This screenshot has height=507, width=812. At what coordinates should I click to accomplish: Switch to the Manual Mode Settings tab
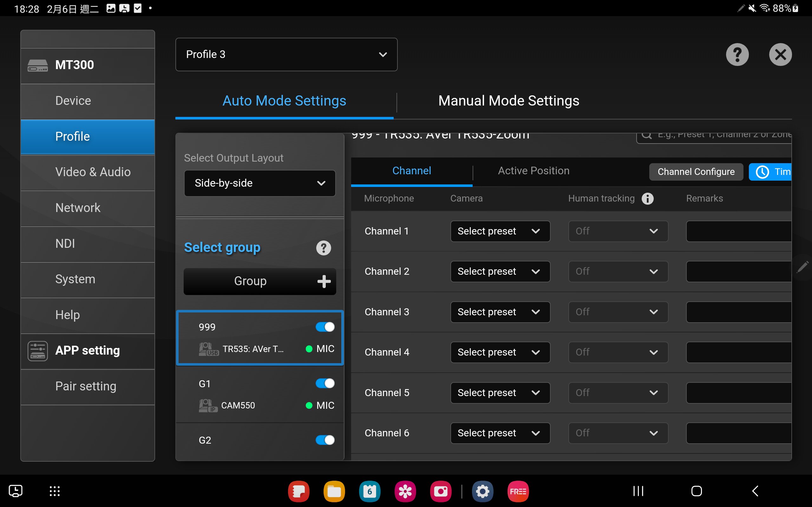tap(508, 101)
